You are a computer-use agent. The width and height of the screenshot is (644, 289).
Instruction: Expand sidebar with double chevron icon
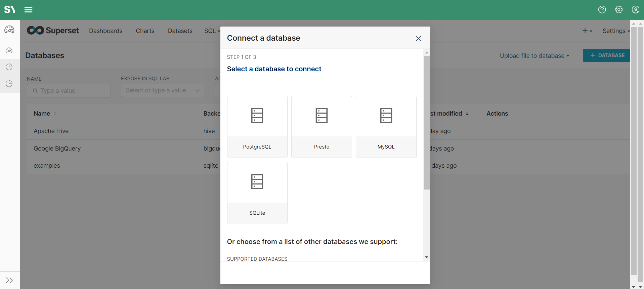click(x=9, y=280)
